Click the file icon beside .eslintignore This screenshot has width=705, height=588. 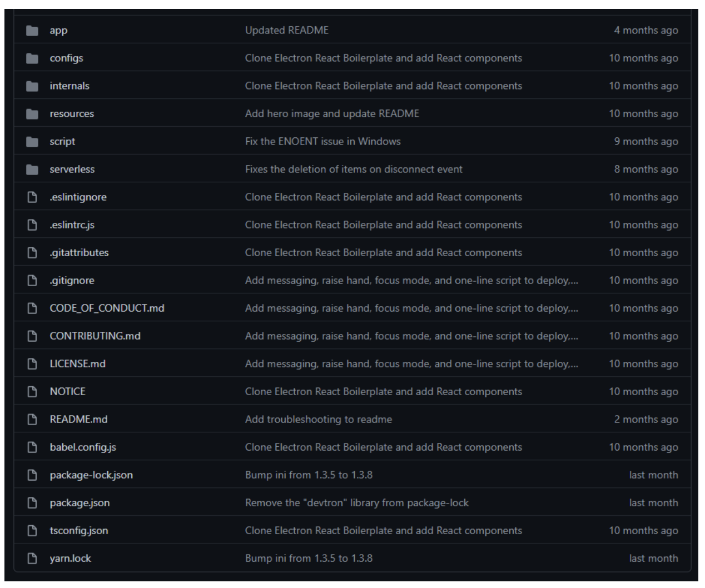coord(32,197)
